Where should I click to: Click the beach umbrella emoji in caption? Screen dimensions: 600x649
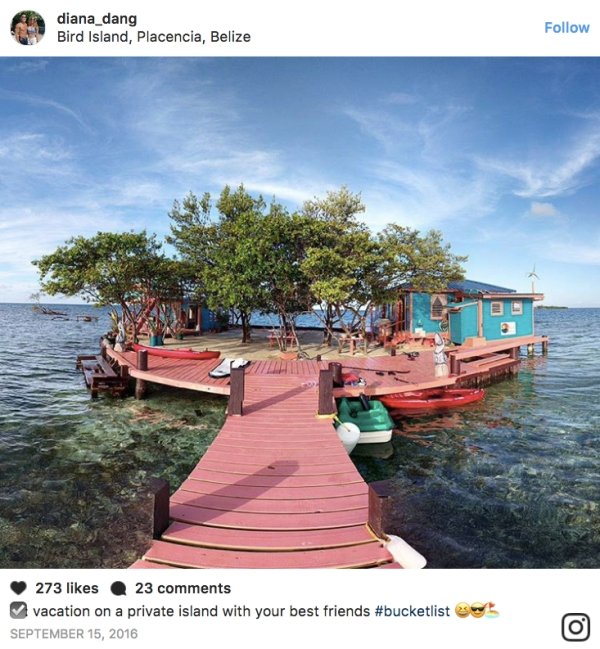pos(492,611)
